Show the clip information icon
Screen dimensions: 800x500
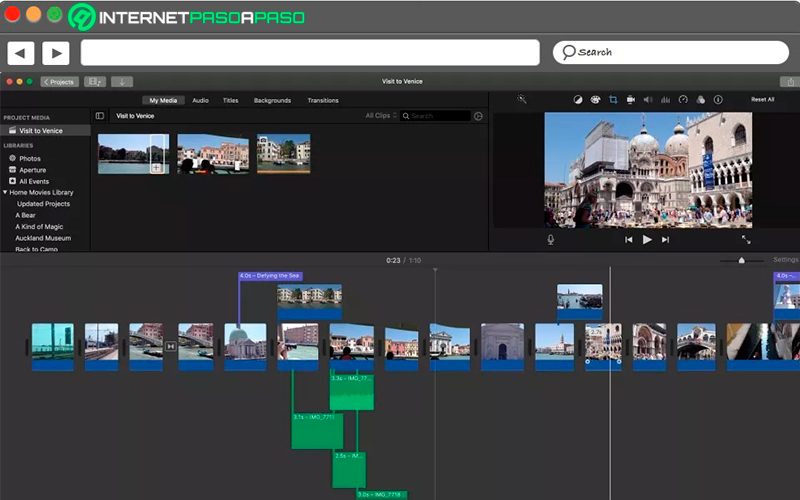[x=718, y=99]
